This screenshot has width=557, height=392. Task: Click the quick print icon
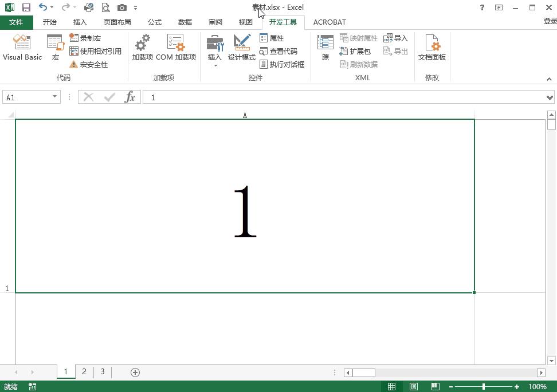point(89,7)
